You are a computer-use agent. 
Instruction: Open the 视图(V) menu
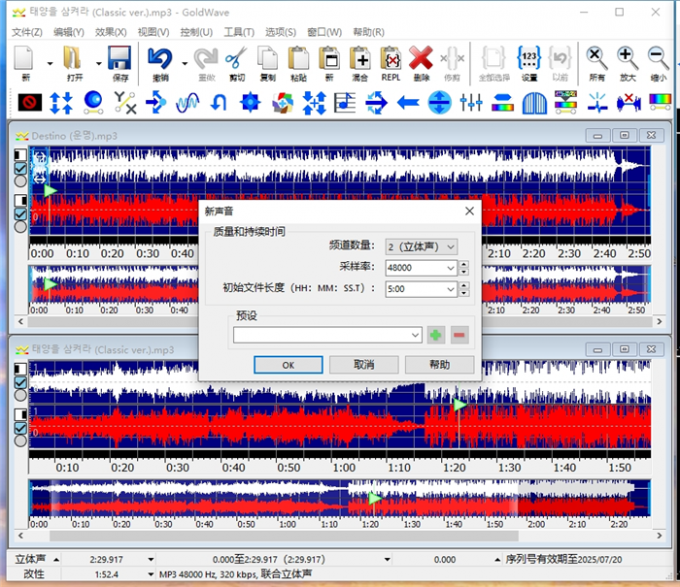tap(154, 32)
